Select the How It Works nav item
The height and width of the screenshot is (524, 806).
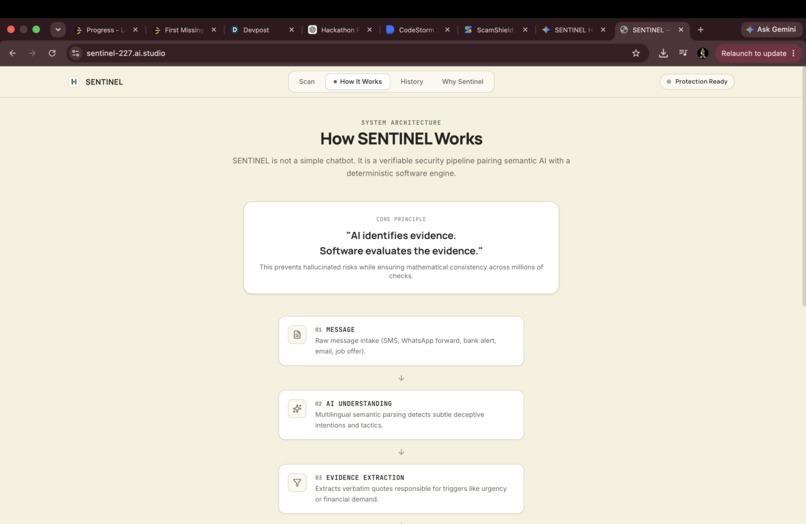[x=358, y=82]
